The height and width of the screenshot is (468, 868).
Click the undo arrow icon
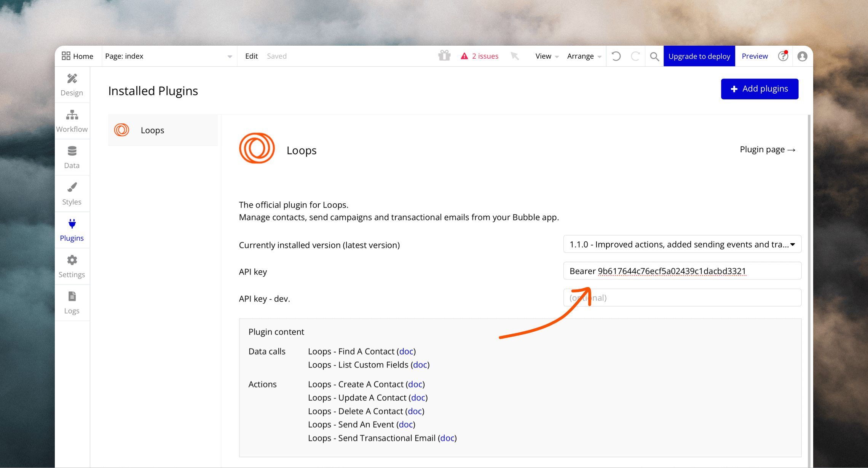point(616,56)
